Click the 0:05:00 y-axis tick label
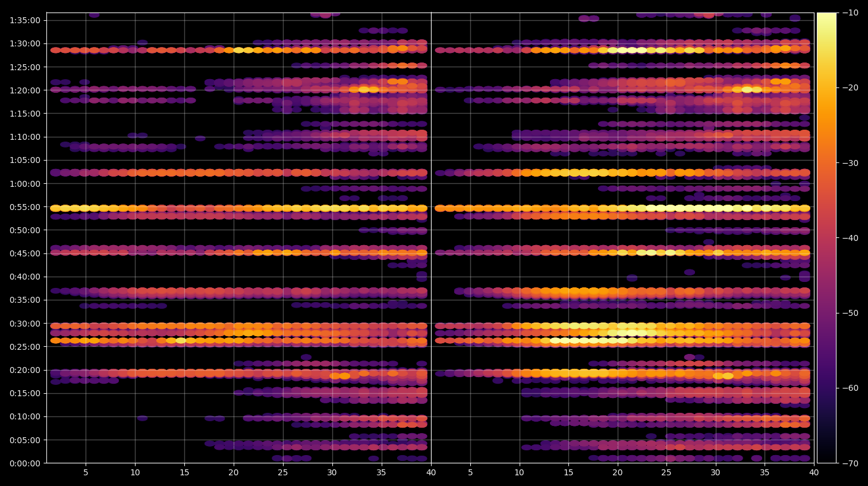 [x=25, y=440]
